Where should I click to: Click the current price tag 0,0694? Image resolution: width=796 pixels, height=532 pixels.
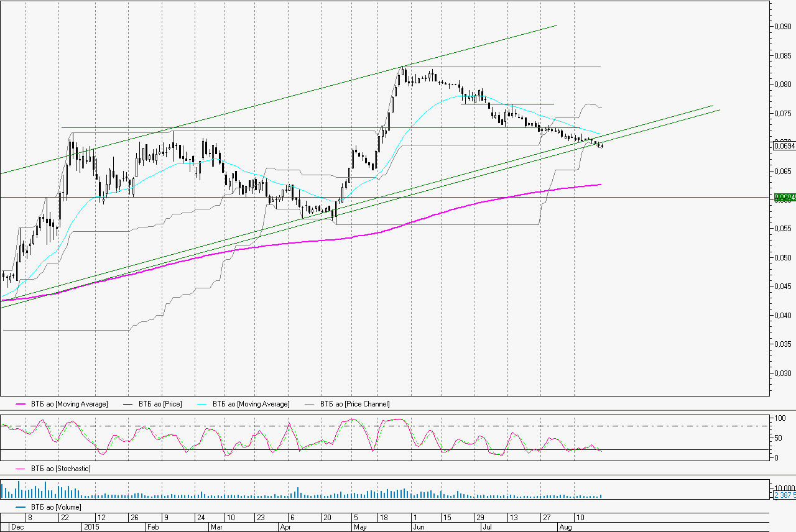point(784,145)
